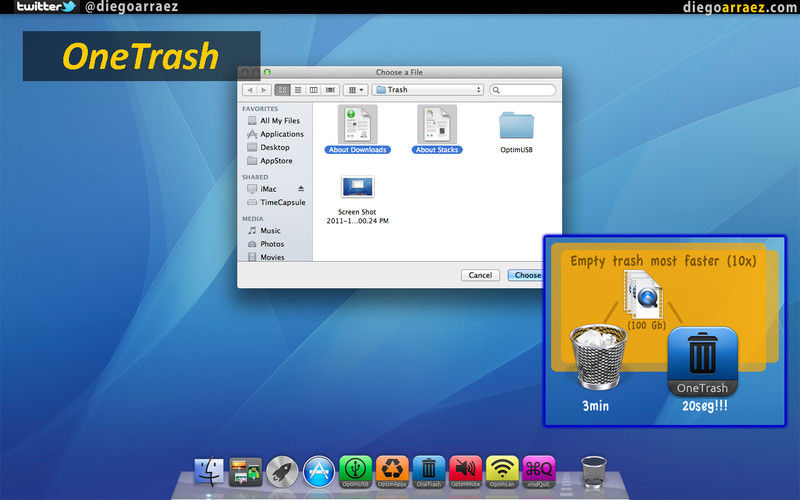Image resolution: width=800 pixels, height=500 pixels.
Task: Click the OptimUSB folder name label
Action: pyautogui.click(x=516, y=150)
